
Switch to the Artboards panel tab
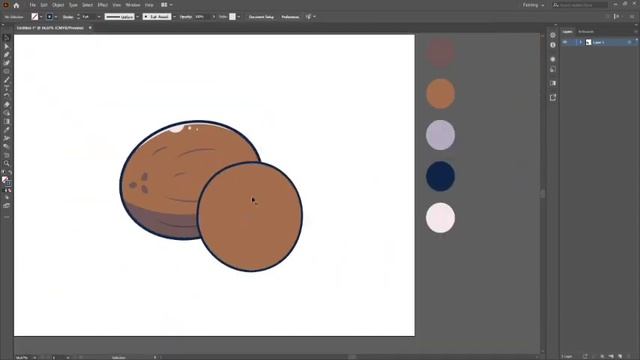point(586,31)
